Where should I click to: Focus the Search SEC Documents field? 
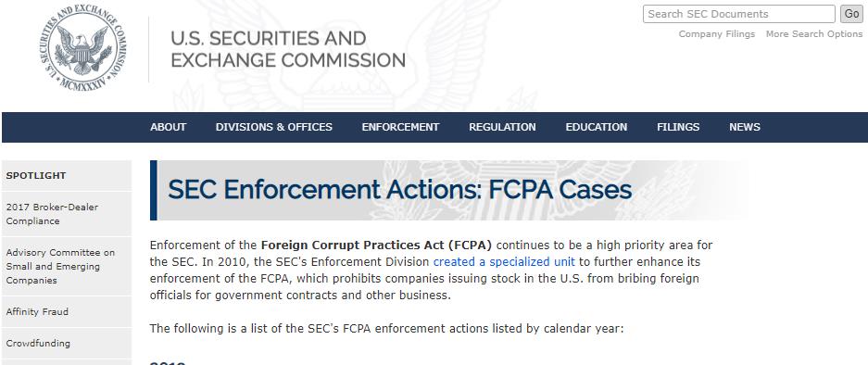point(739,14)
